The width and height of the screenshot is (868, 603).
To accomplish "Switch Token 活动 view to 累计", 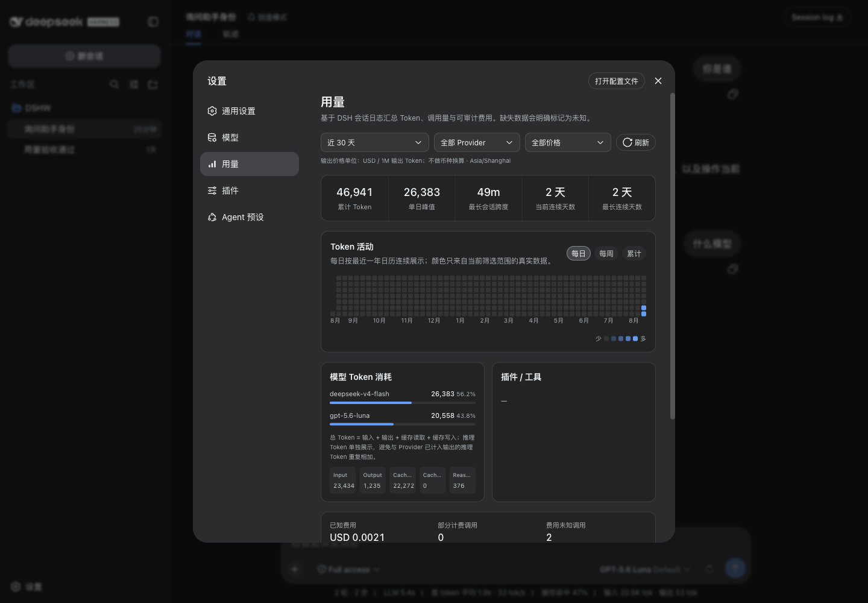I will tap(634, 253).
